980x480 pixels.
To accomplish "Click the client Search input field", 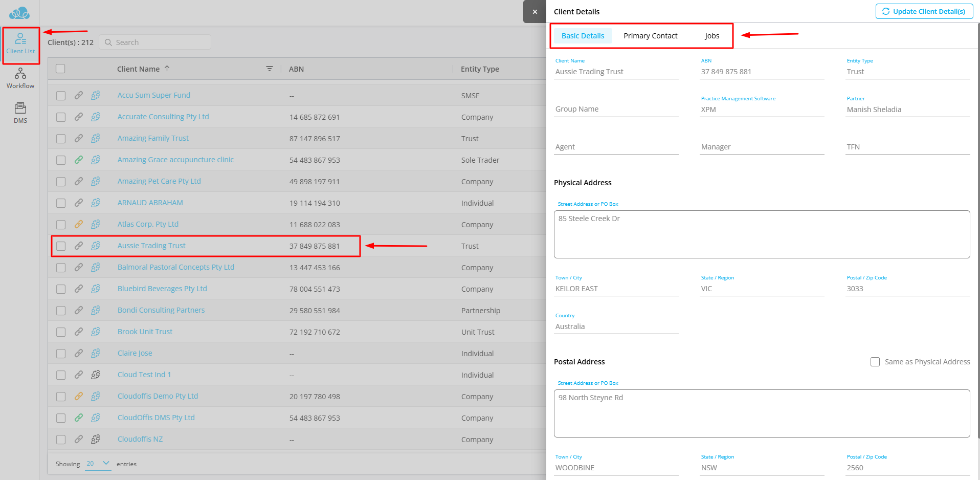I will [160, 42].
